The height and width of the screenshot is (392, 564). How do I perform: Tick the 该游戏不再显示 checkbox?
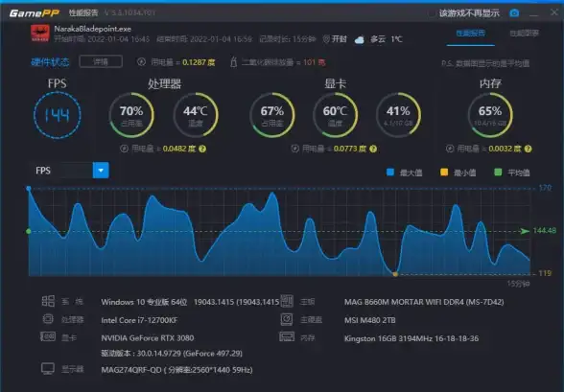point(432,13)
